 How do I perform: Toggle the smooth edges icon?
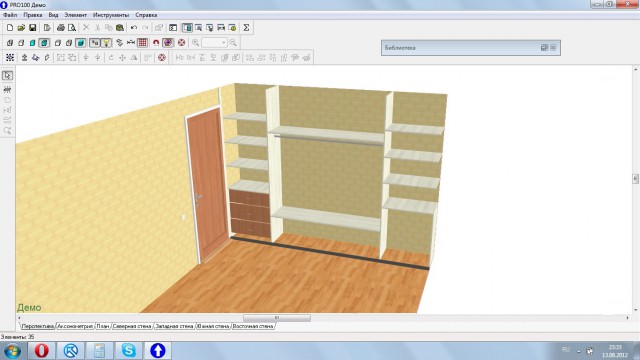95,42
